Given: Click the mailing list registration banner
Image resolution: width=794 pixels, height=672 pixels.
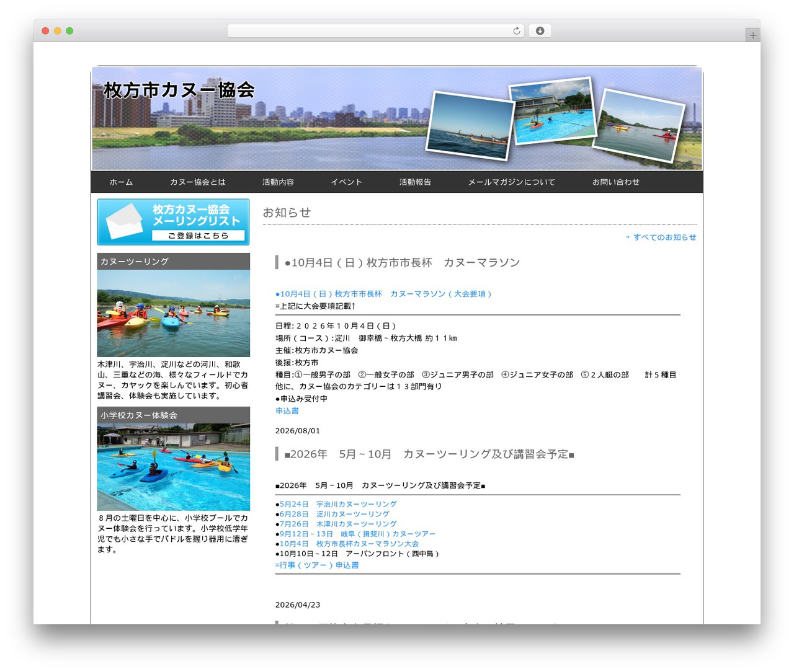Looking at the screenshot, I should pos(173,222).
